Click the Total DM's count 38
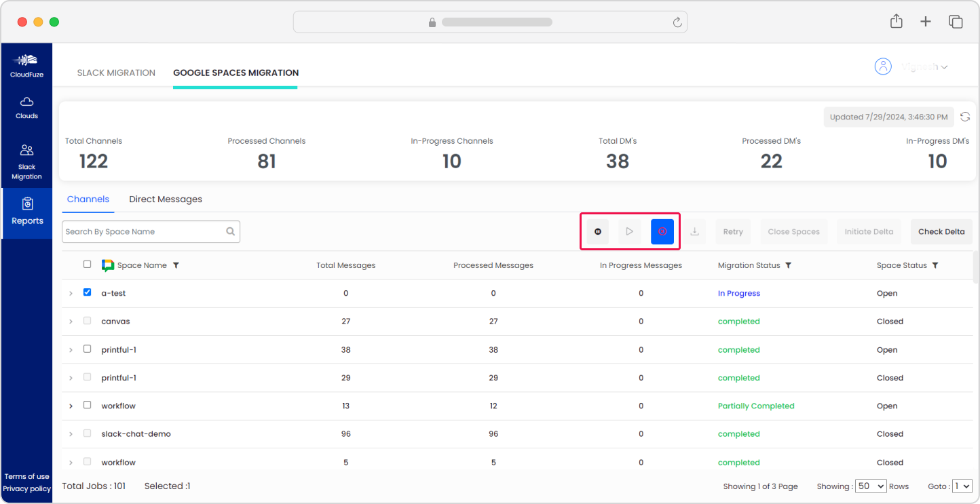 tap(618, 161)
